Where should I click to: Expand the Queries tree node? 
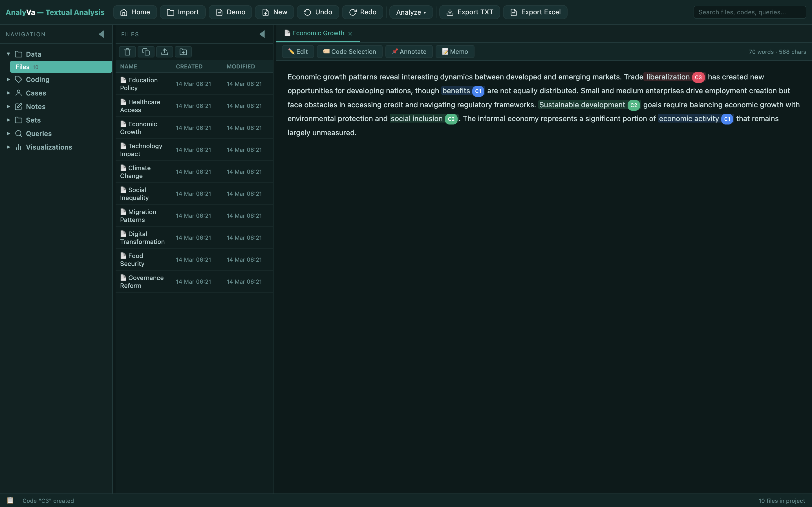pyautogui.click(x=8, y=134)
